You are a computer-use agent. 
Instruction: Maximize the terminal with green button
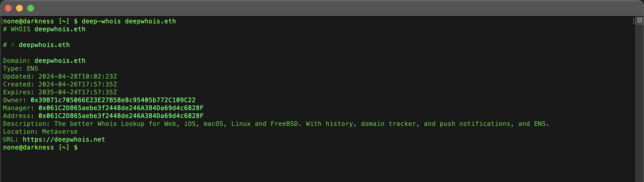(31, 8)
